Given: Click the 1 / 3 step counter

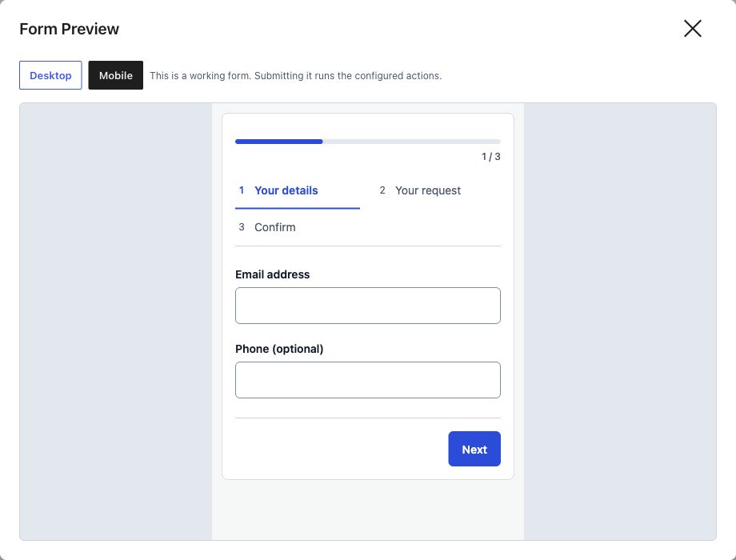Looking at the screenshot, I should [491, 157].
